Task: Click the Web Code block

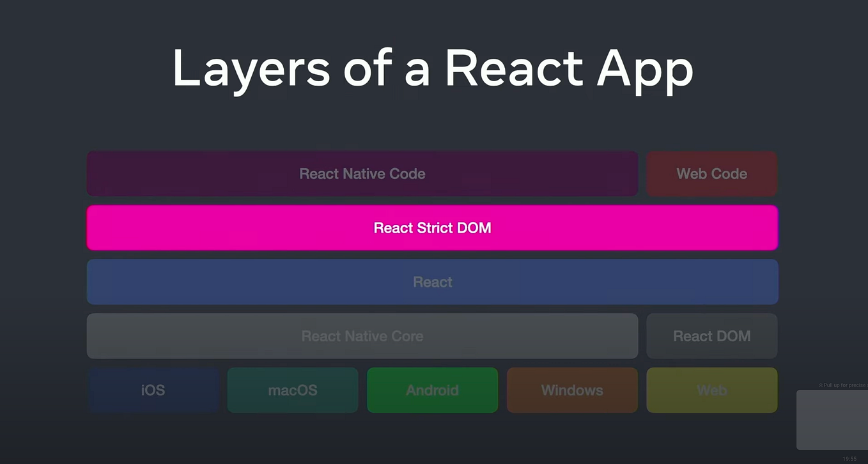Action: click(711, 173)
